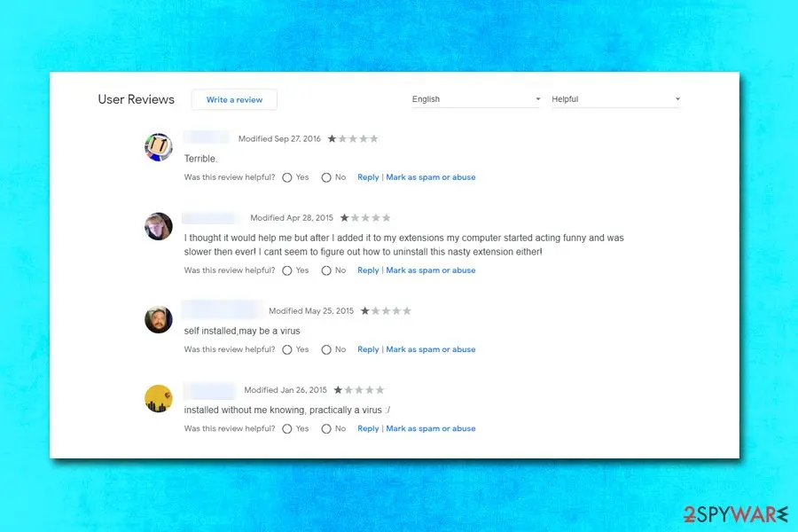Reply to the self installed review
Image resolution: width=798 pixels, height=532 pixels.
coord(368,349)
